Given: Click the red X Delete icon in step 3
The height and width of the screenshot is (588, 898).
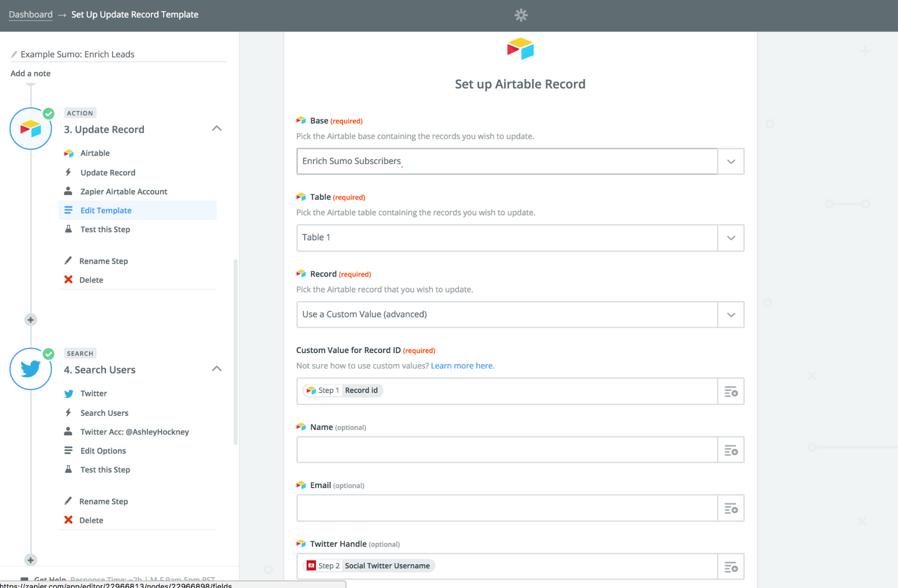Looking at the screenshot, I should tap(68, 279).
